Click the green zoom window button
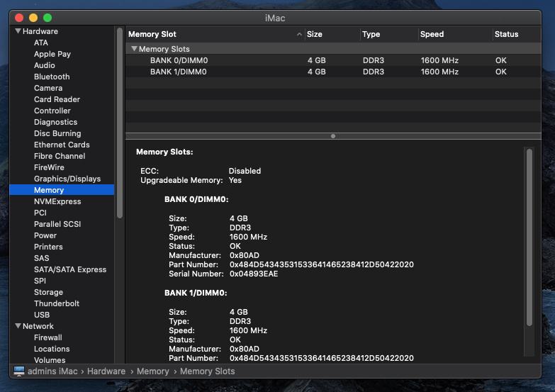Image resolution: width=555 pixels, height=392 pixels. [x=47, y=18]
